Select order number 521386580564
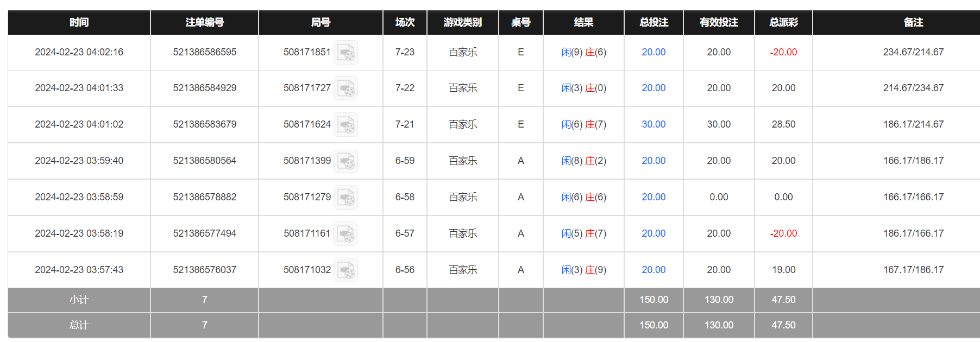 pos(205,161)
